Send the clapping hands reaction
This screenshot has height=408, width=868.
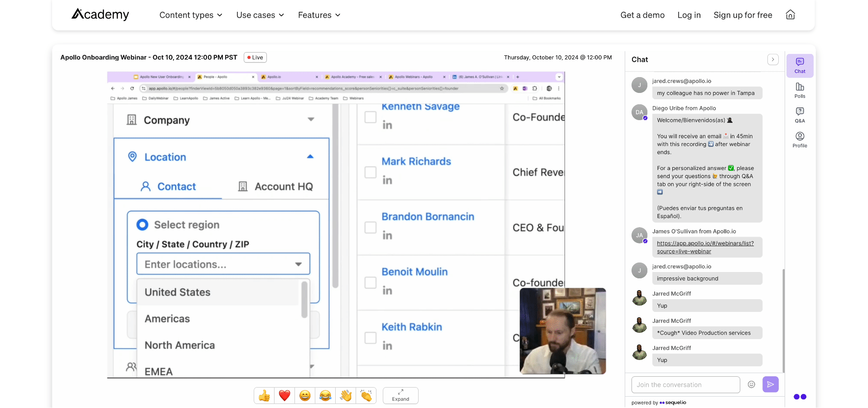(x=366, y=396)
